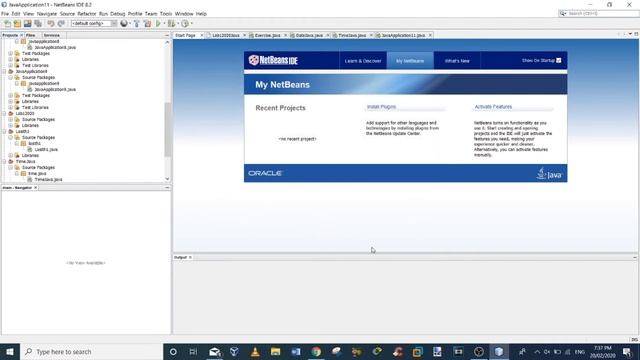Click the Projects panel scroll-down arrow
Viewport: 640px width, 360px height.
point(167,179)
